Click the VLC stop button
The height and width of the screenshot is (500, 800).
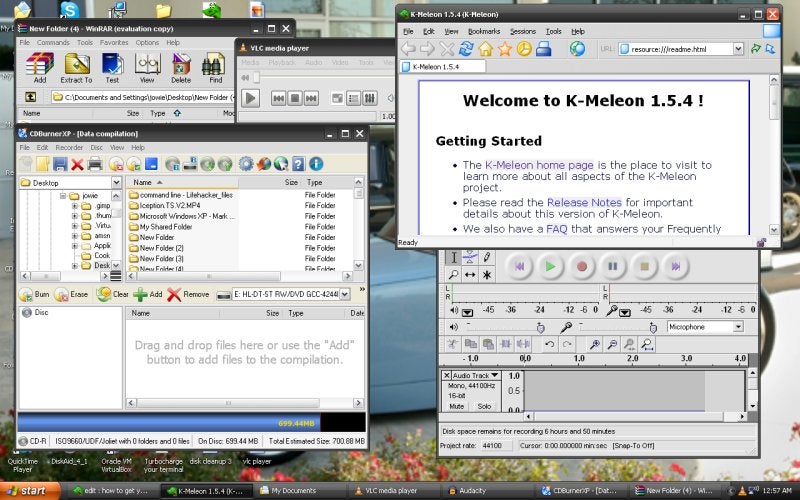tap(295, 98)
